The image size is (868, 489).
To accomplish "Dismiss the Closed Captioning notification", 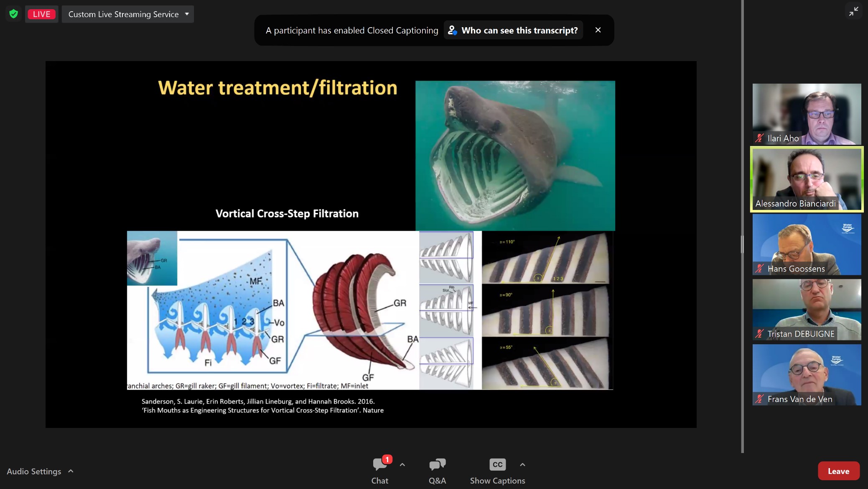I will pos(598,30).
